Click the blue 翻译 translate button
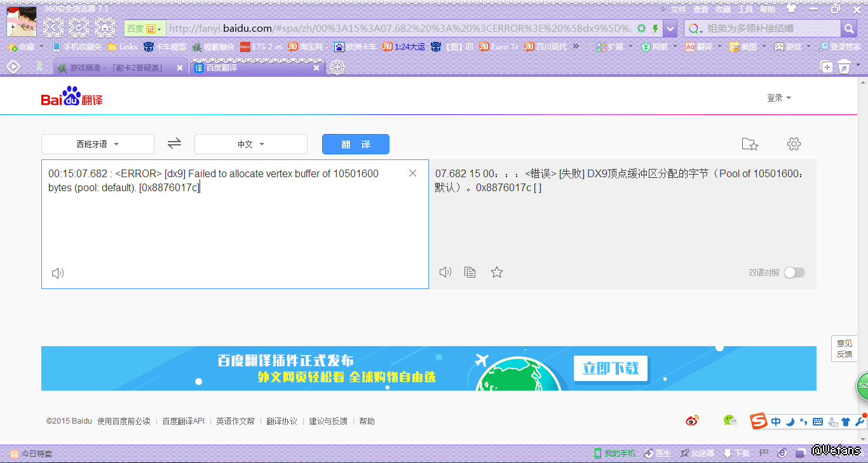This screenshot has width=868, height=463. [x=355, y=144]
